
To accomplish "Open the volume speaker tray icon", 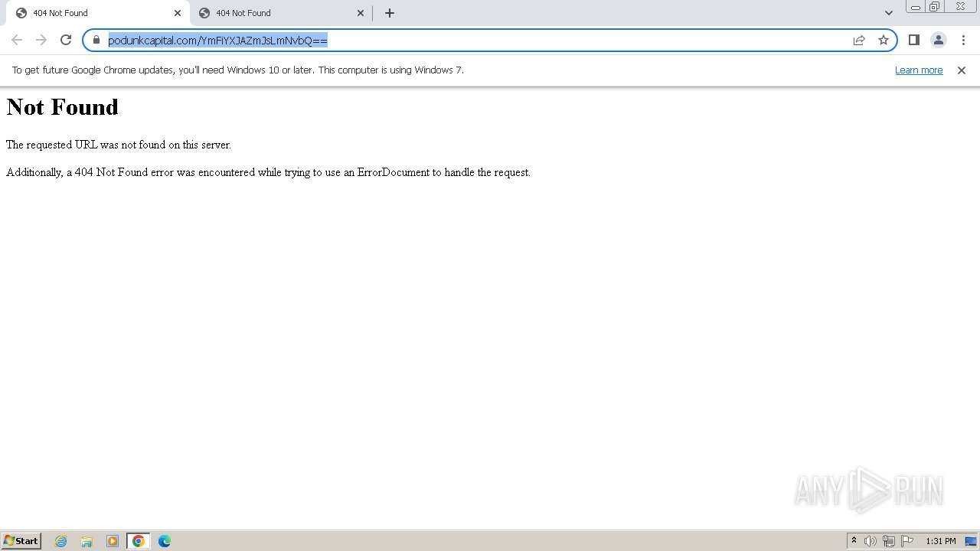I will (x=871, y=541).
